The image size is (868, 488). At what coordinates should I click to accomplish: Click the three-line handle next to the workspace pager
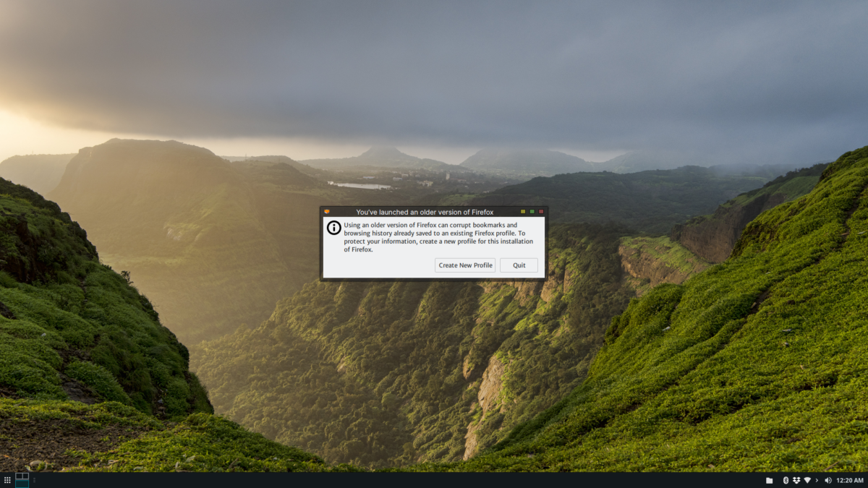click(x=34, y=480)
